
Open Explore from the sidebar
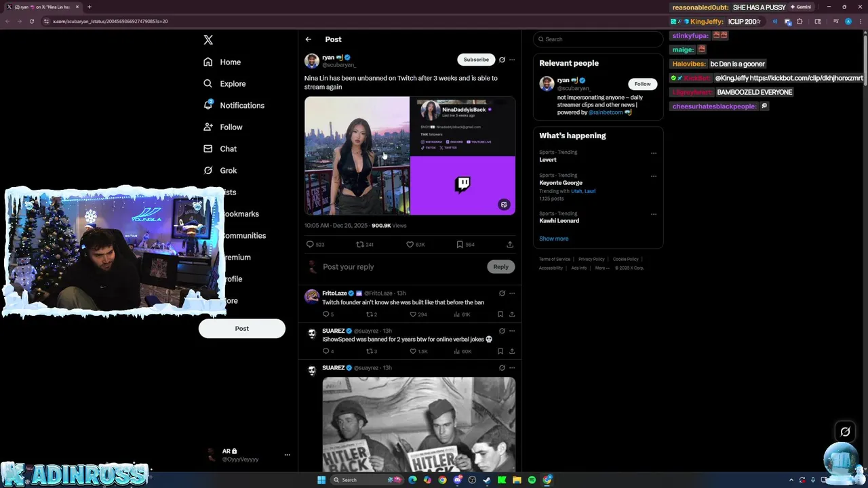(224, 83)
